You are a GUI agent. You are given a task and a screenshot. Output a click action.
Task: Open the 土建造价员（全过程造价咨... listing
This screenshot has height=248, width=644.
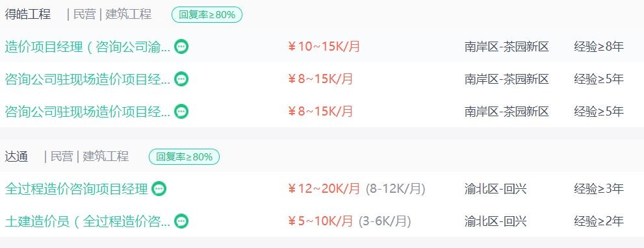pos(88,222)
